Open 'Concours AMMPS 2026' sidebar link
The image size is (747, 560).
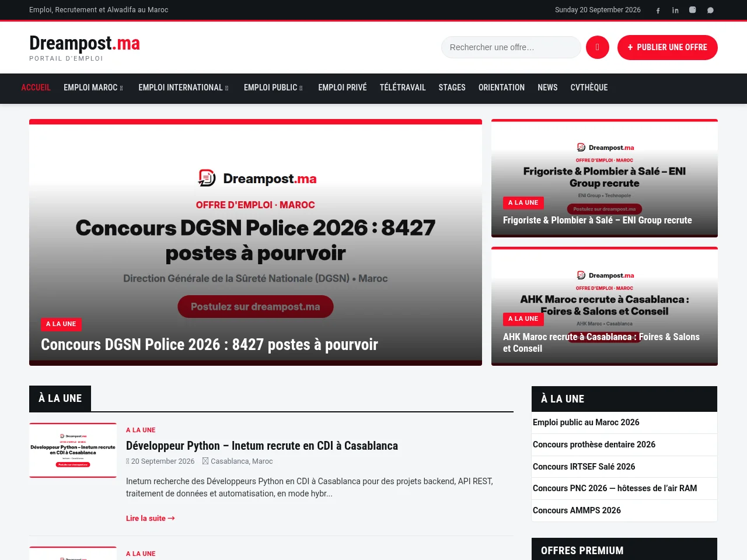577,510
